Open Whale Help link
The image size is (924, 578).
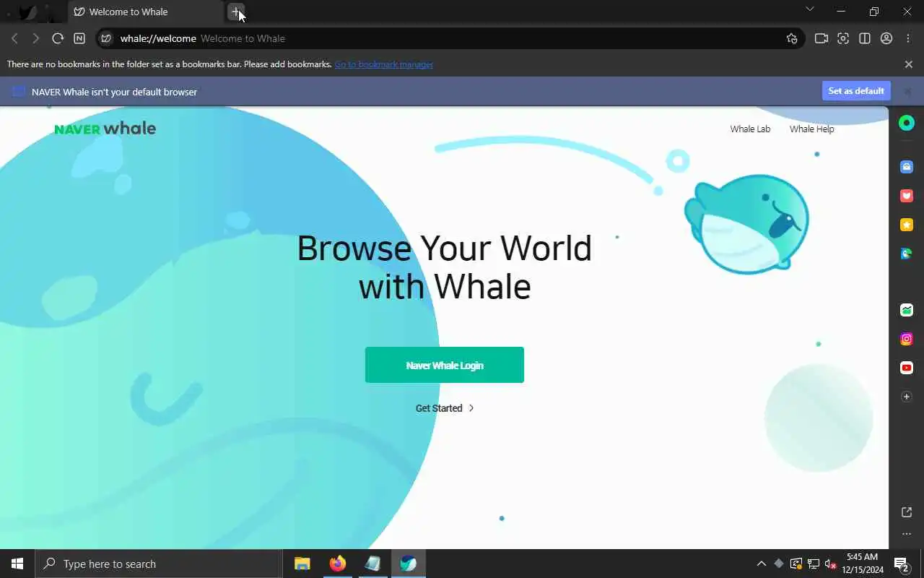click(x=811, y=129)
